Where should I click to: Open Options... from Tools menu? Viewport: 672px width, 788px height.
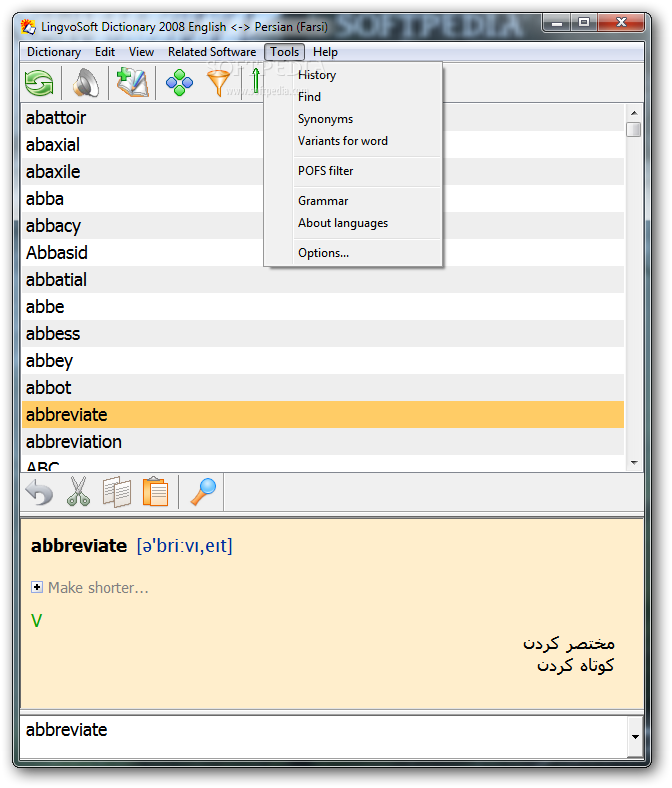[x=353, y=253]
